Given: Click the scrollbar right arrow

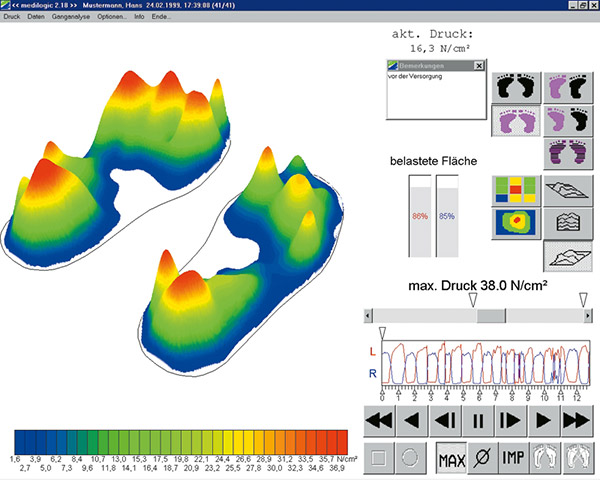Looking at the screenshot, I should (x=586, y=315).
